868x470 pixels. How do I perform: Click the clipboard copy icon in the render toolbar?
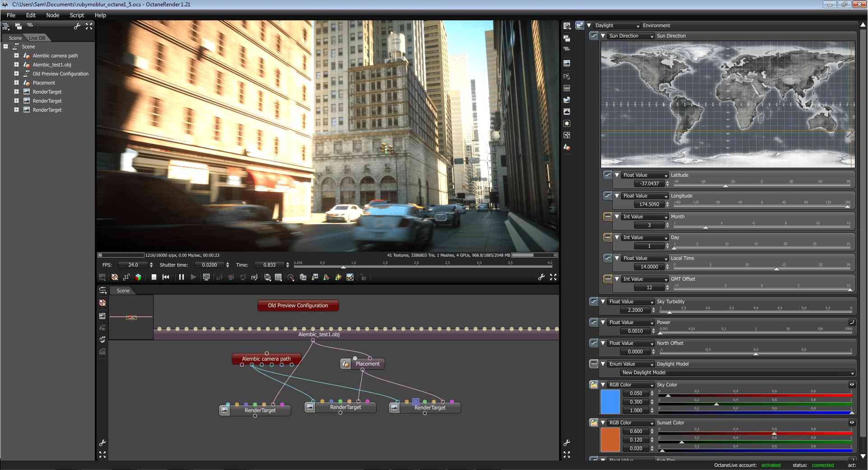[x=303, y=277]
